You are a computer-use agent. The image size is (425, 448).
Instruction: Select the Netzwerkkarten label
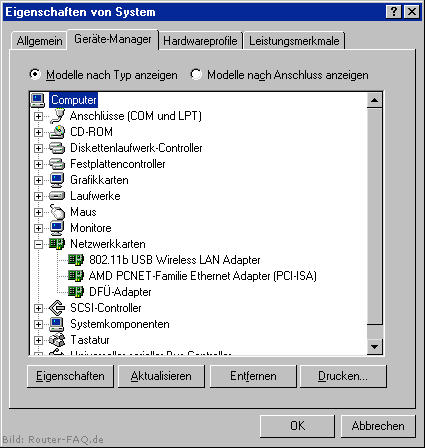pos(108,244)
